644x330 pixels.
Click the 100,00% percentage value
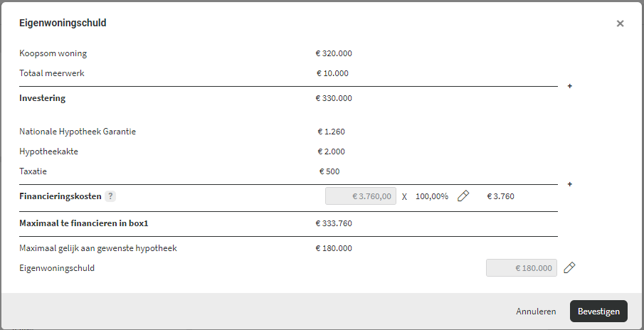tap(432, 196)
